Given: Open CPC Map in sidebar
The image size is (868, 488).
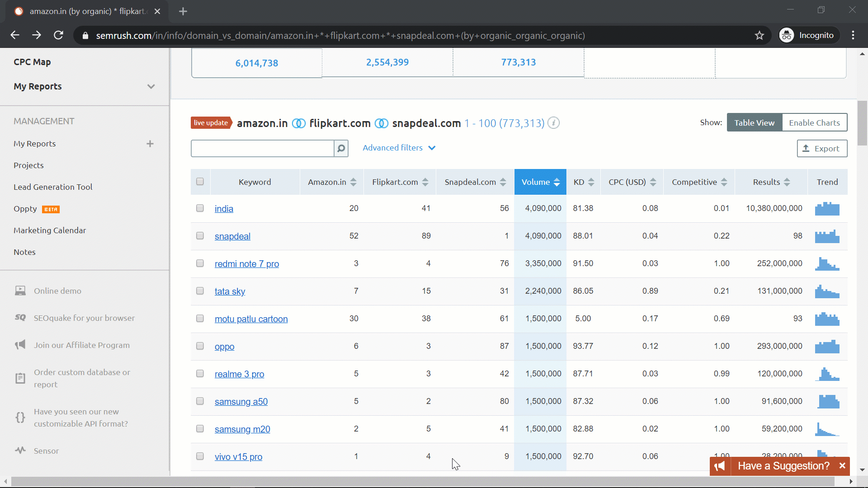Looking at the screenshot, I should pyautogui.click(x=32, y=62).
